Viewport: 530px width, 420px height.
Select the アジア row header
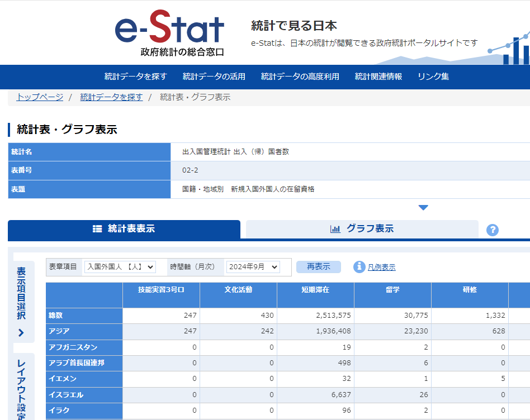pyautogui.click(x=84, y=332)
